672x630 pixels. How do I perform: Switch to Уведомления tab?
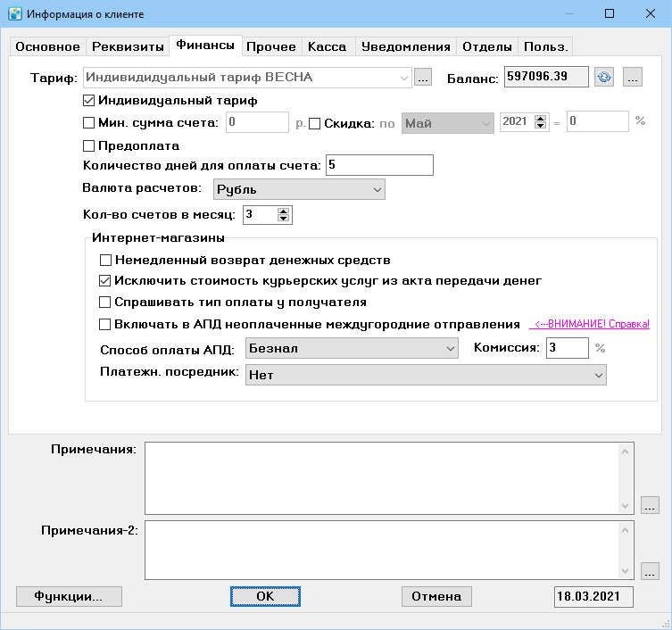tap(406, 46)
